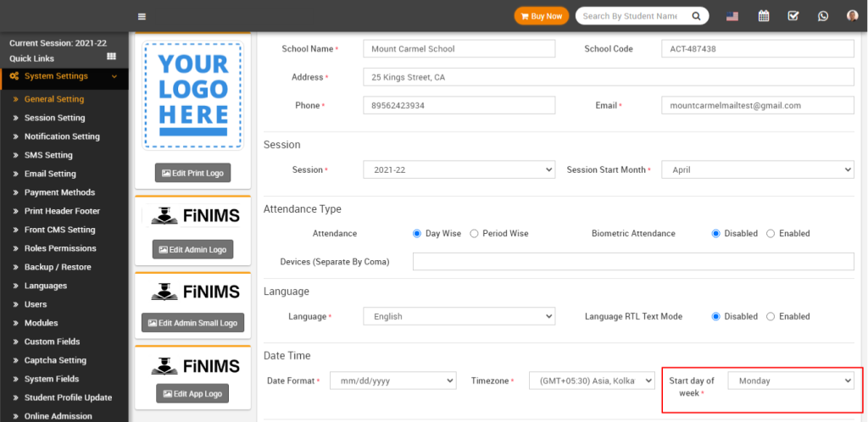This screenshot has height=422, width=868.
Task: Open the Language dropdown showing English
Action: pyautogui.click(x=459, y=316)
